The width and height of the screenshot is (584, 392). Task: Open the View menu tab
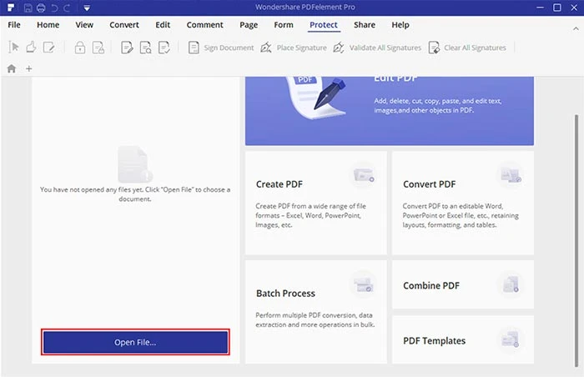coord(84,25)
